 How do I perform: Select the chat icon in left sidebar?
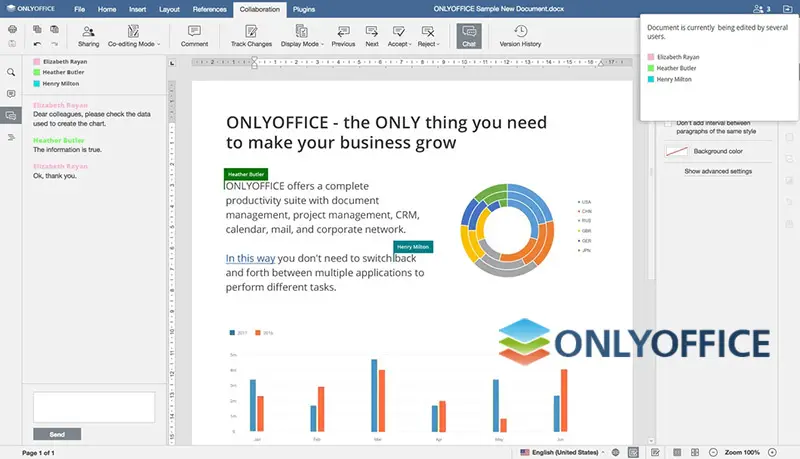[x=11, y=116]
